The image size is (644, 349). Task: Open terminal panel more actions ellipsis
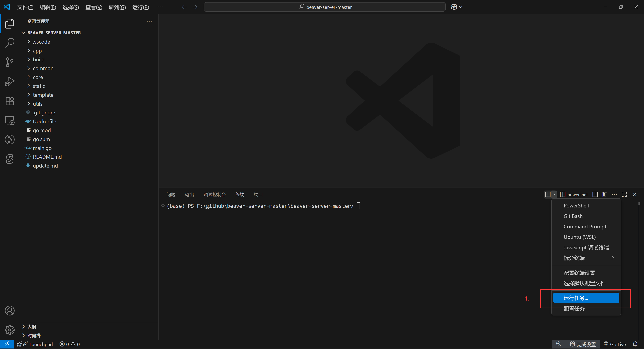tap(614, 195)
